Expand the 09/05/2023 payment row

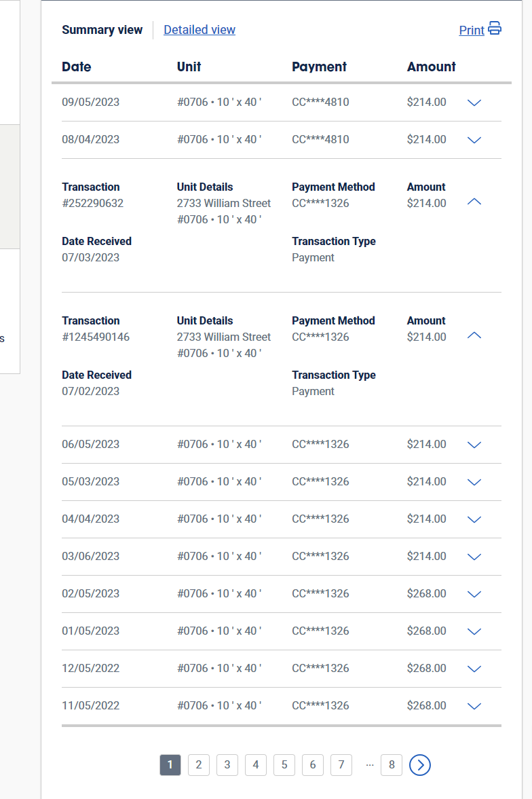pos(474,103)
